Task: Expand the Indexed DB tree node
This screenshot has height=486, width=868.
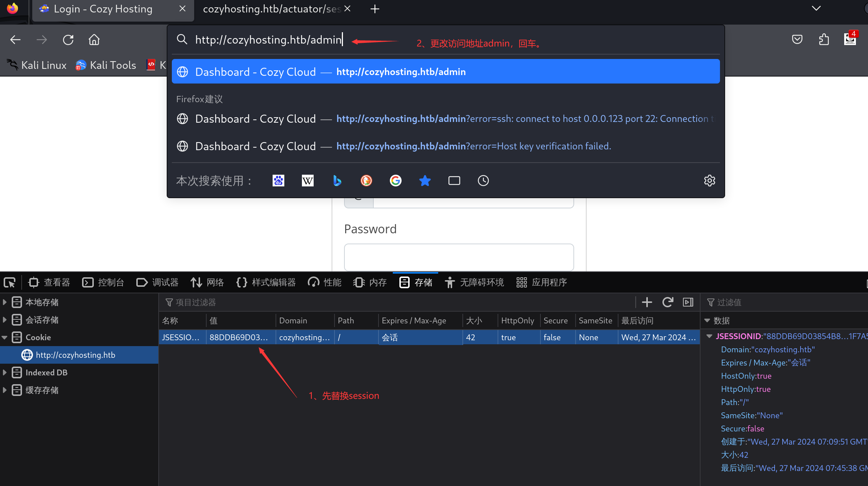Action: coord(4,372)
